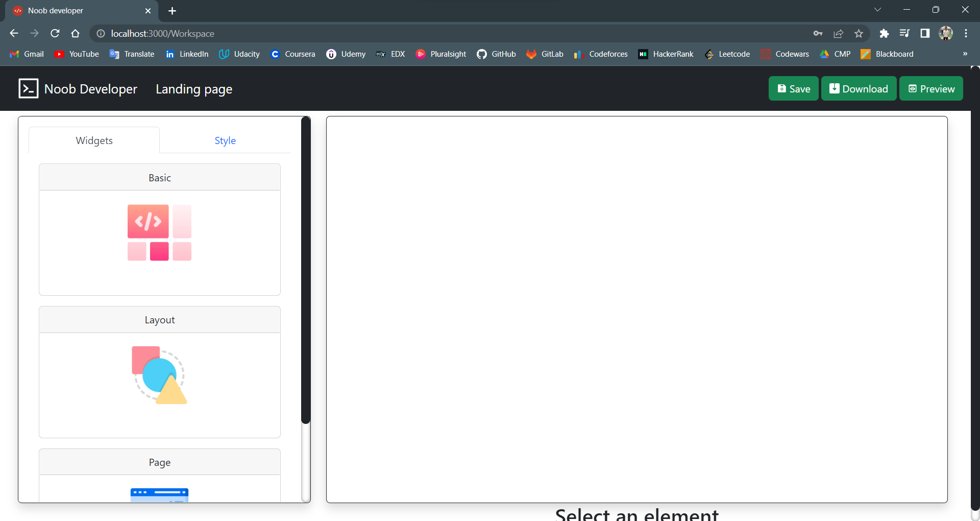Go forward in browser history

[x=34, y=33]
